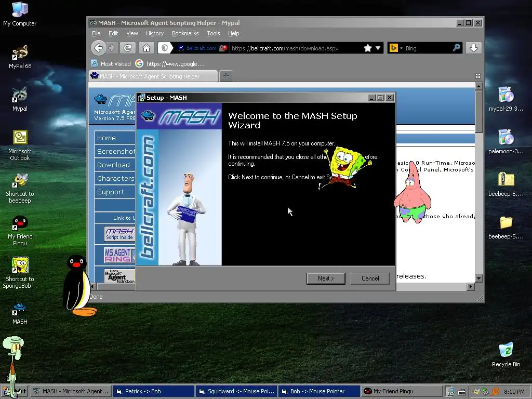Select mypal-29.3 installer icon on desktop
This screenshot has height=399, width=532.
(x=506, y=99)
